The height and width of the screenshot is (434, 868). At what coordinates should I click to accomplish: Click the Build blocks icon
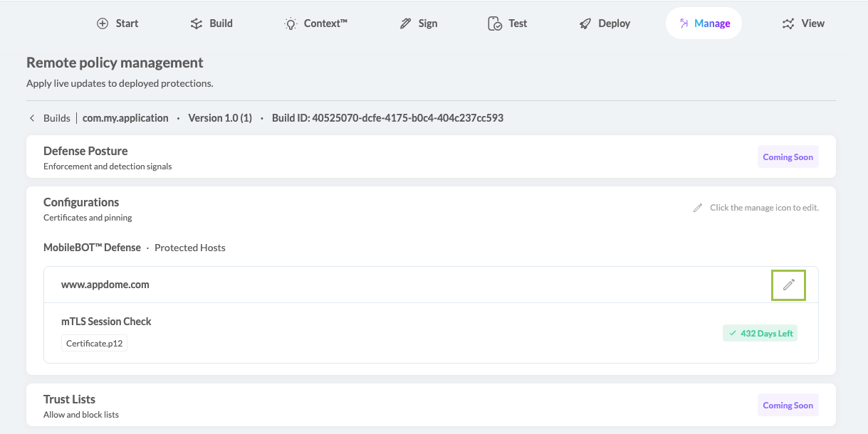[x=197, y=23]
